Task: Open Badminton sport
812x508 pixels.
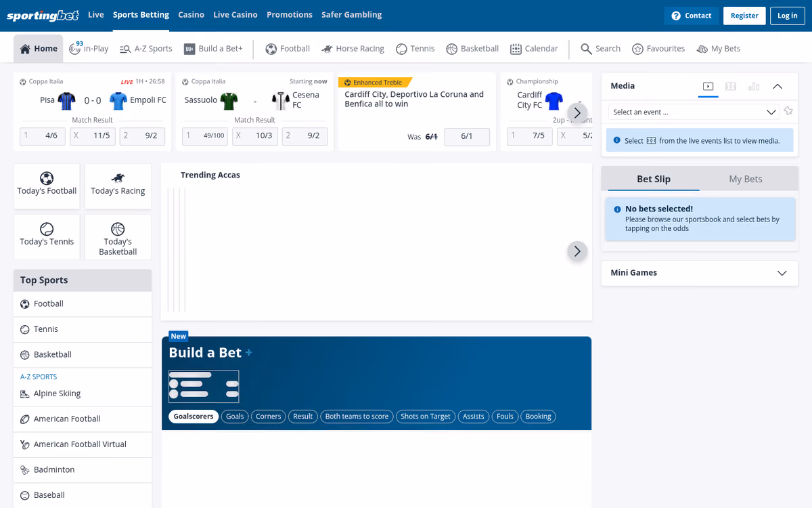Action: click(83, 469)
